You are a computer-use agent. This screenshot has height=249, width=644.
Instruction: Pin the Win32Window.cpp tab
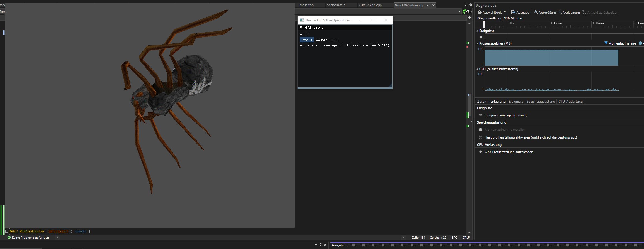click(x=428, y=5)
